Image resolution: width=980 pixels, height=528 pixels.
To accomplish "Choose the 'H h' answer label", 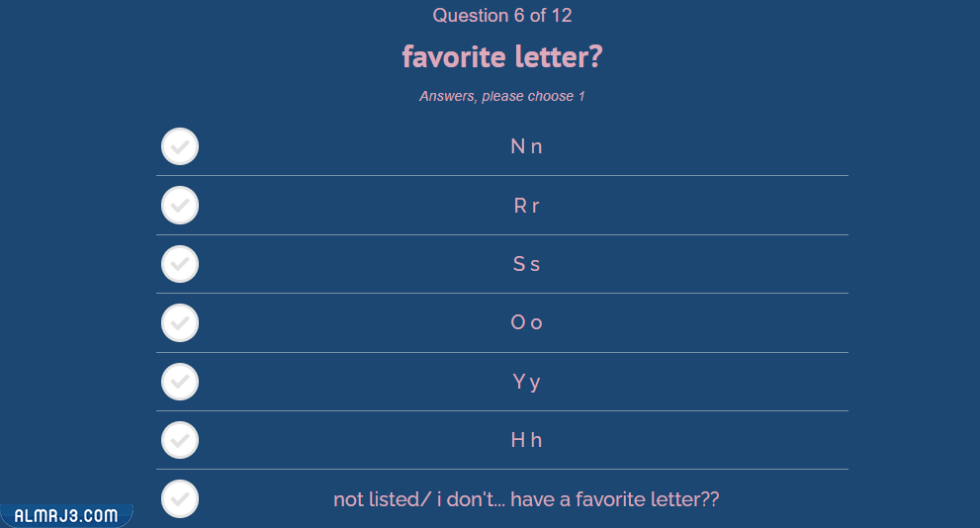I will [x=526, y=440].
